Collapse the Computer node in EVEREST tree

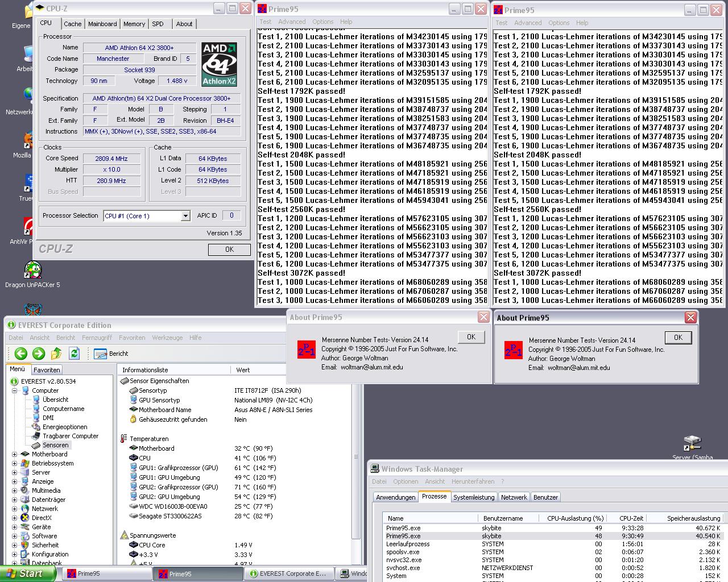coord(14,390)
